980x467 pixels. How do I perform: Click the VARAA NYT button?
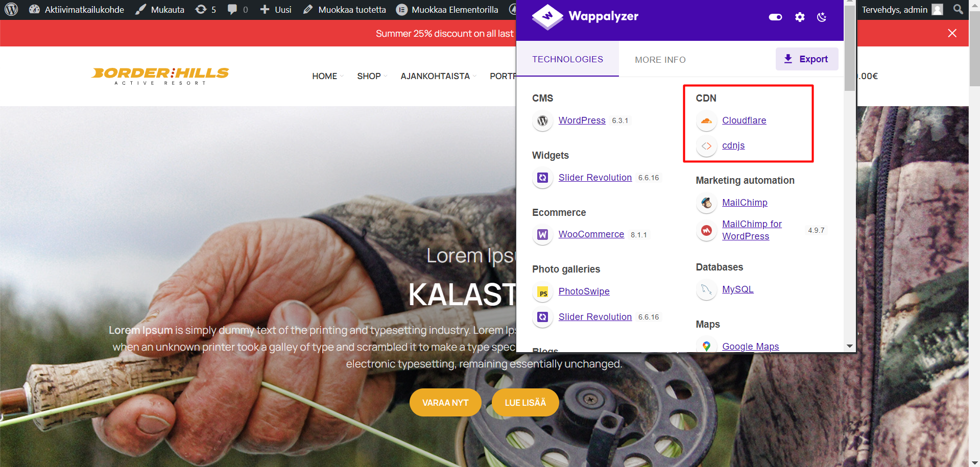[445, 403]
